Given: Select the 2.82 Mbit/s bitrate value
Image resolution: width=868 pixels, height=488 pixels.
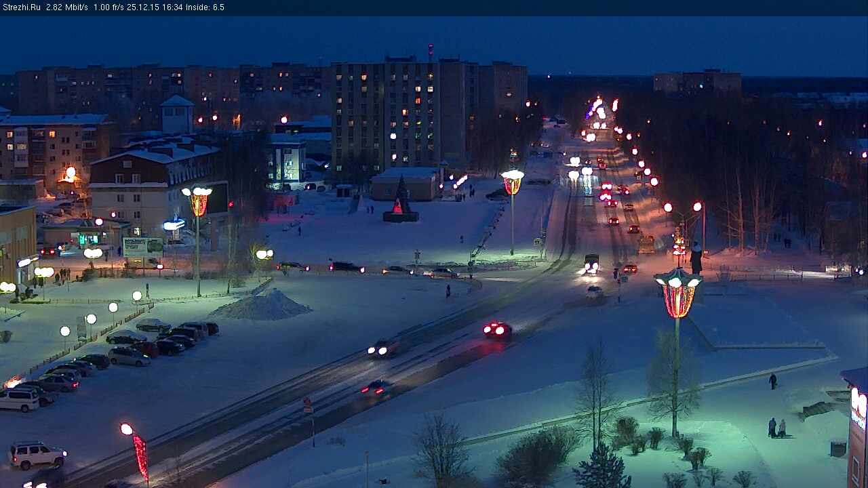Looking at the screenshot, I should pos(67,7).
